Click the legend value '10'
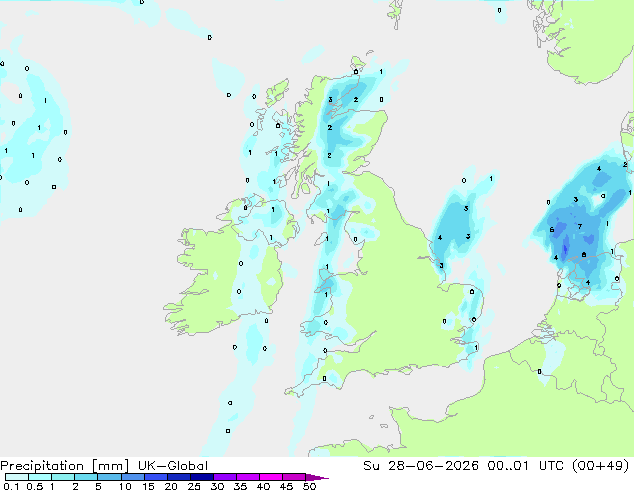 pos(125,486)
